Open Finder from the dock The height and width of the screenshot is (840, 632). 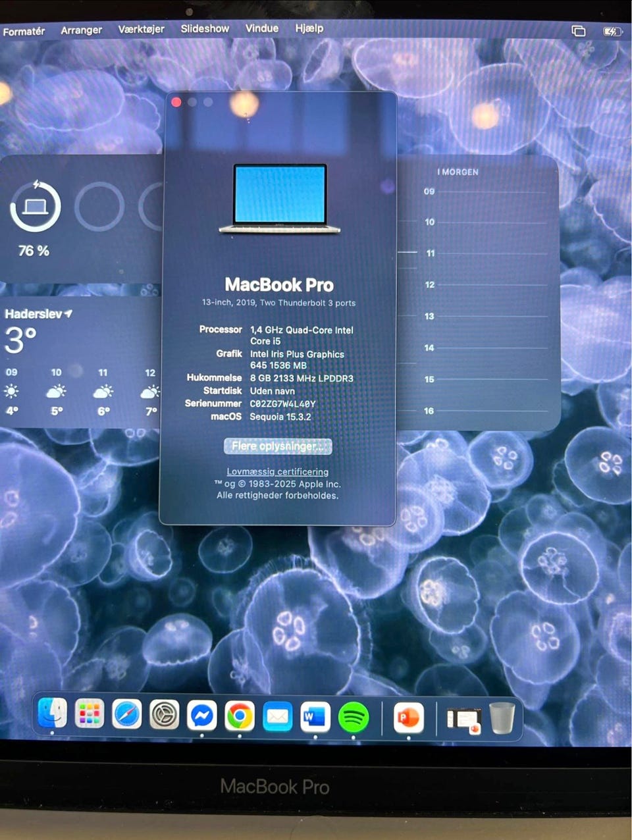pyautogui.click(x=53, y=714)
